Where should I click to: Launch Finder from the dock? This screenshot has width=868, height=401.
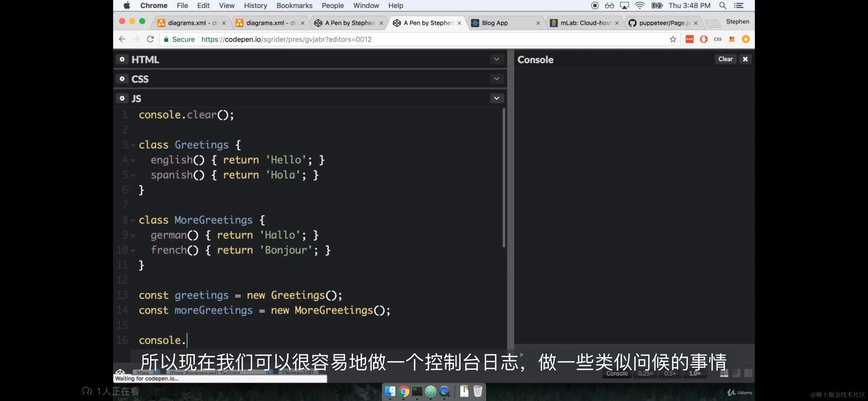pyautogui.click(x=390, y=391)
